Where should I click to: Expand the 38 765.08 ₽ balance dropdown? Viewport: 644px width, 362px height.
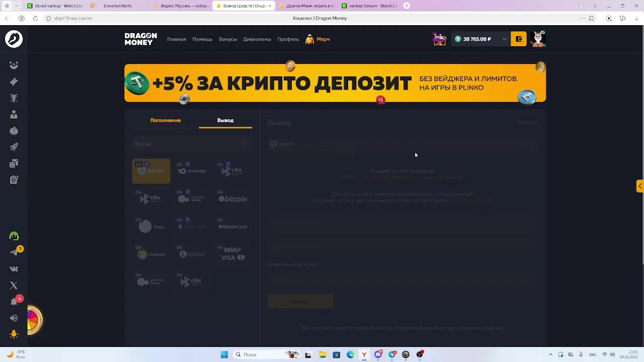(480, 39)
